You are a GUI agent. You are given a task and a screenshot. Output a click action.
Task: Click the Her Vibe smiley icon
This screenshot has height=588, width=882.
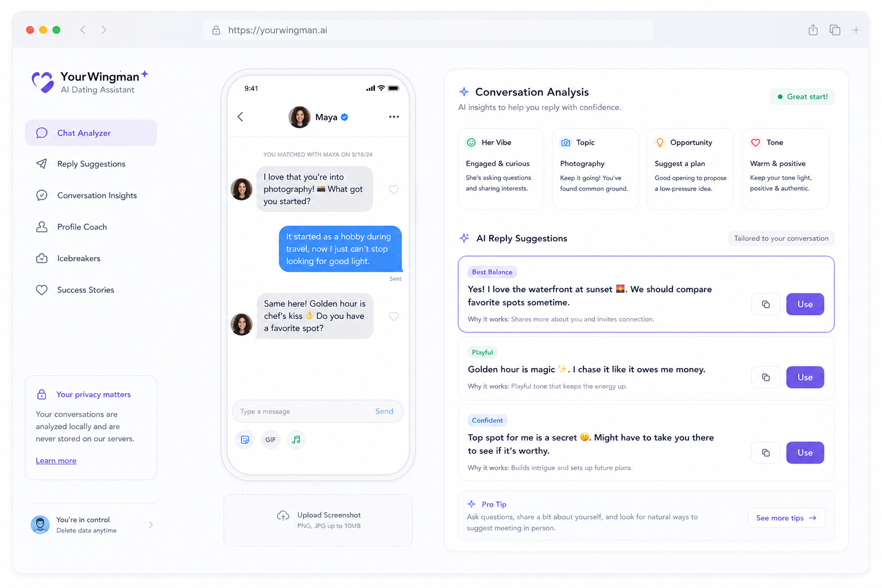coord(471,142)
